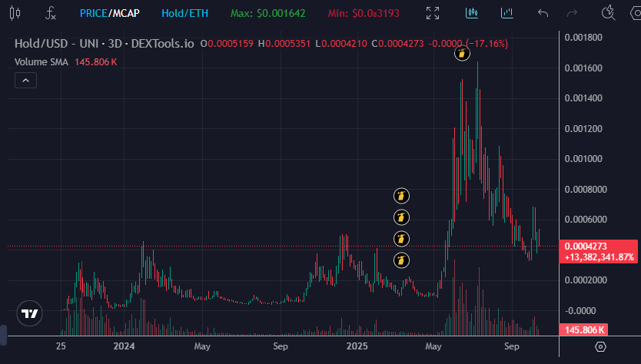This screenshot has width=641, height=364.
Task: Click the Volume SMA indicator label
Action: (42, 61)
